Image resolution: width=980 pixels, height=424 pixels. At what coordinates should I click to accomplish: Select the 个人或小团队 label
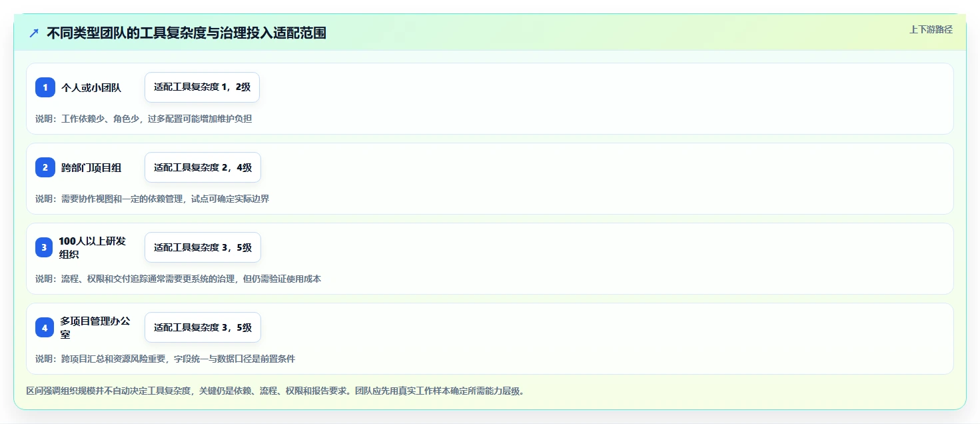tap(91, 87)
